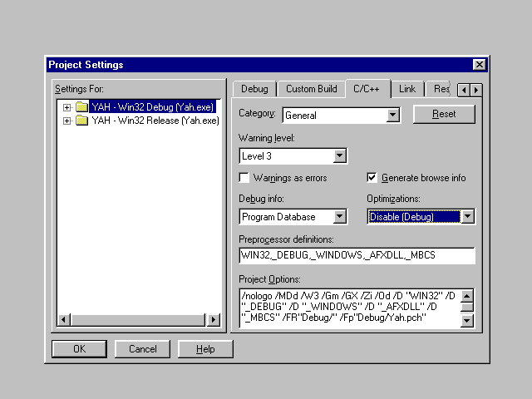Click the OK button
Viewport: 532px width, 399px height.
[79, 349]
